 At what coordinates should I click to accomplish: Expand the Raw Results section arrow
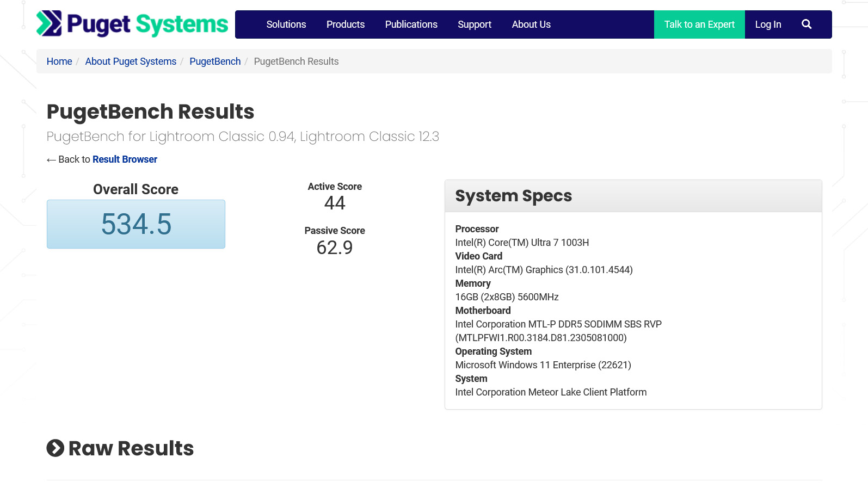[55, 448]
